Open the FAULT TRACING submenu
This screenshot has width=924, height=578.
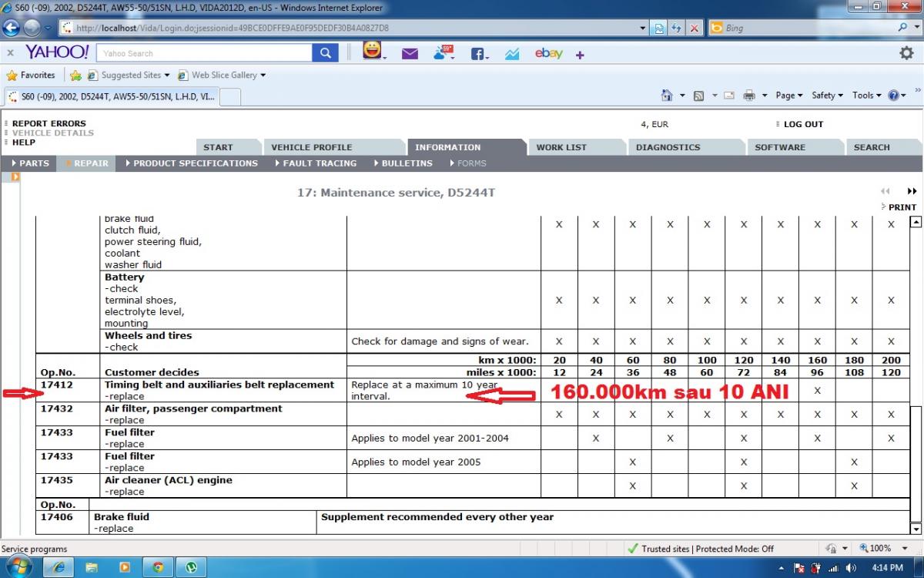[x=316, y=163]
